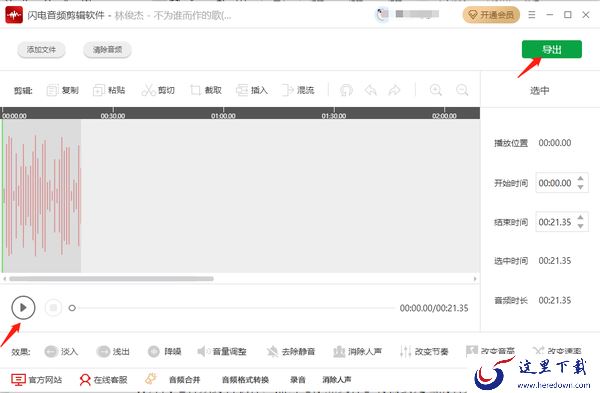Open the 官方网站 link
600x393 pixels.
pos(36,380)
